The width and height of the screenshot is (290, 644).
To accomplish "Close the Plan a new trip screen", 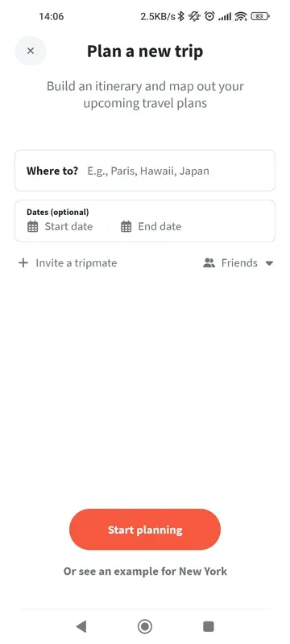I will point(31,51).
